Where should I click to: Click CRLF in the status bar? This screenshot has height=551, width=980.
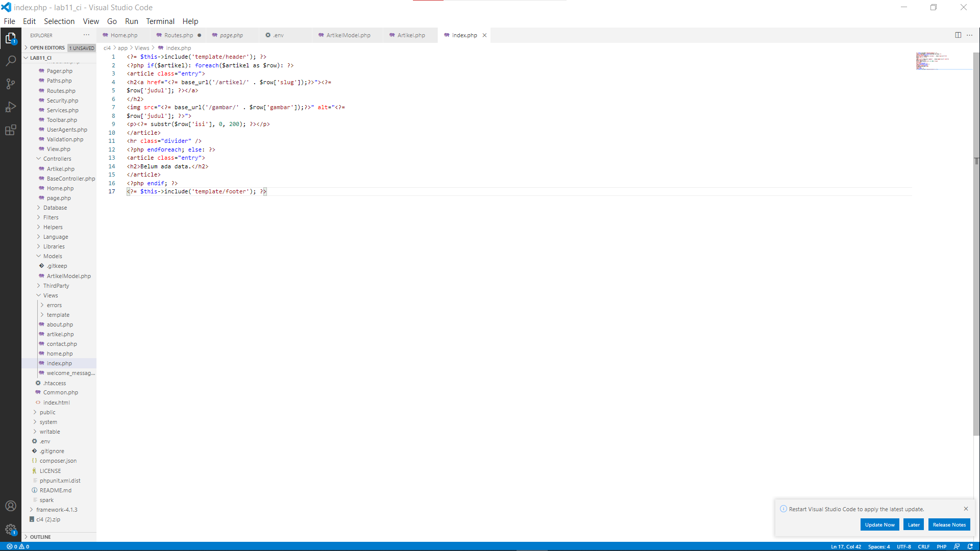pos(924,546)
